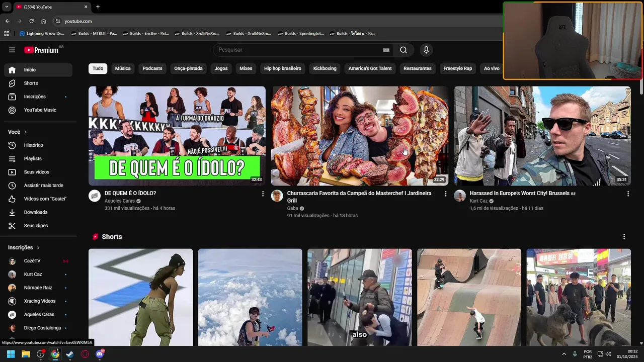Open Nômade Raiz subscription channel

[38, 288]
